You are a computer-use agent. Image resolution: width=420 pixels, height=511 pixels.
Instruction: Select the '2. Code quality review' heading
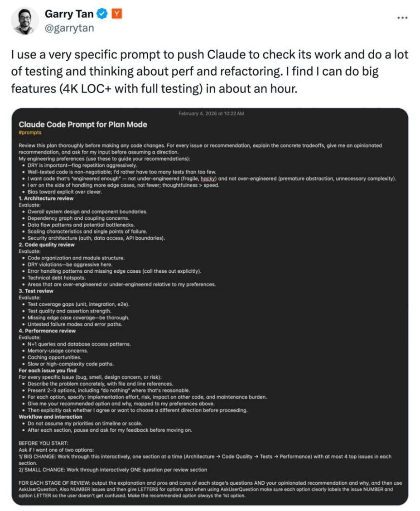click(x=47, y=245)
